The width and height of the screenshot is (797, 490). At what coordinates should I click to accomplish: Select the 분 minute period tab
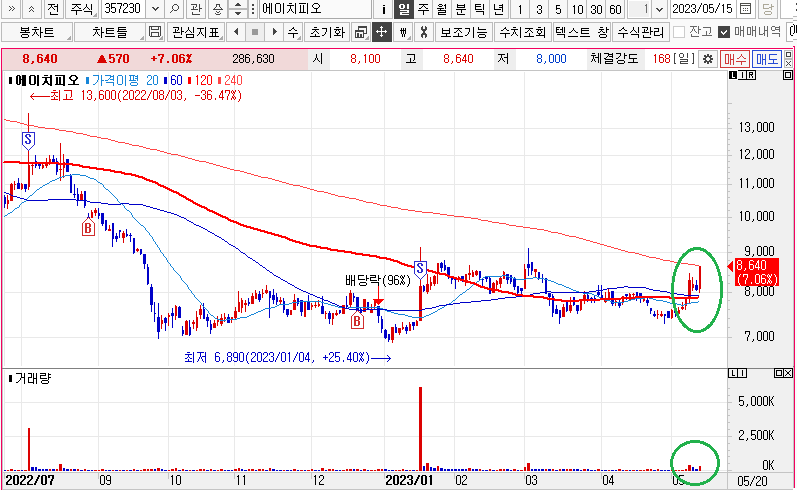(x=461, y=9)
